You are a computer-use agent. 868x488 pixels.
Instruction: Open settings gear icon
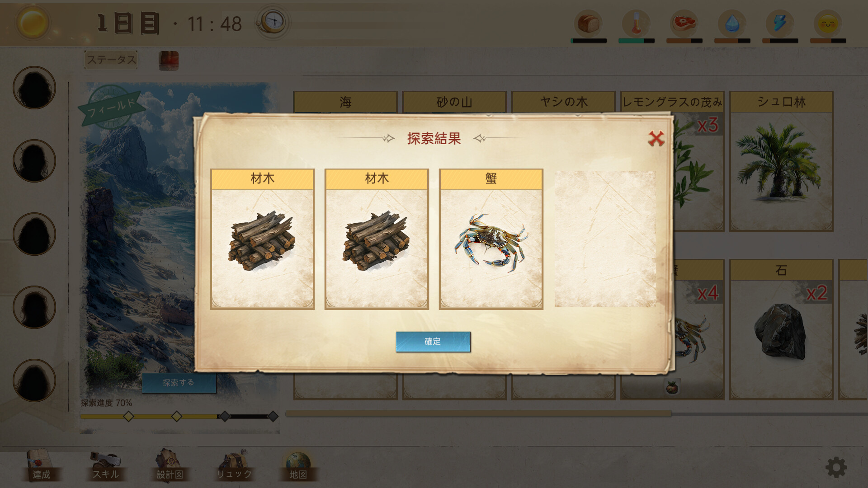(x=836, y=467)
